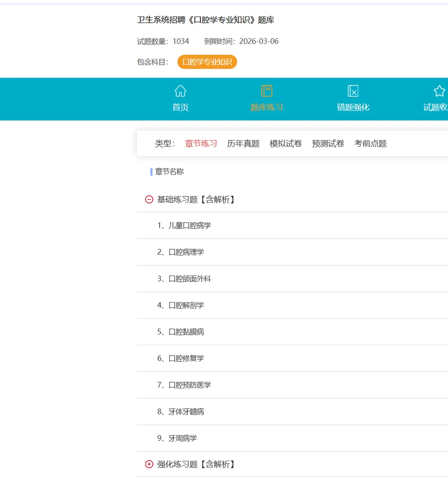This screenshot has width=448, height=477.
Task: Click the 口腔学专业知识 subject badge
Action: click(x=207, y=62)
